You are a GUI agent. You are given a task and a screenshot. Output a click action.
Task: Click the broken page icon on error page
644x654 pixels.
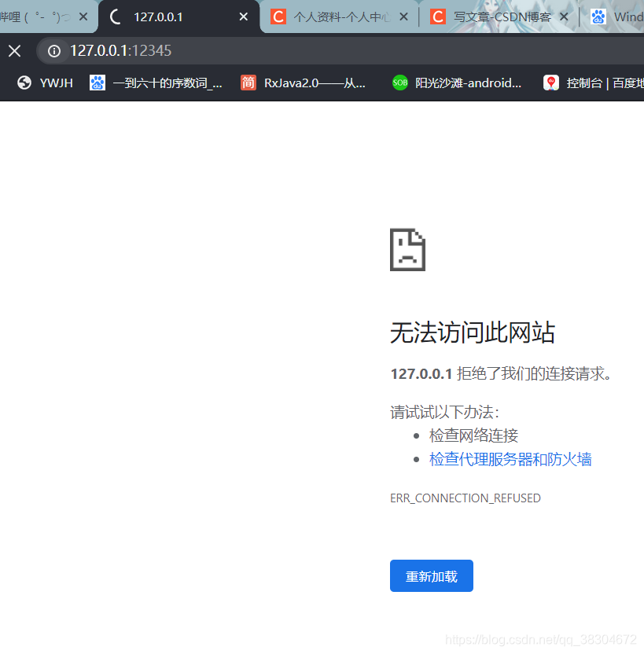pos(407,249)
